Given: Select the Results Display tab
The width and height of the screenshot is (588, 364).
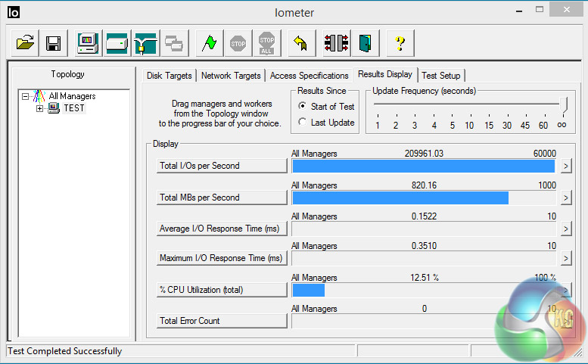Looking at the screenshot, I should pos(385,74).
